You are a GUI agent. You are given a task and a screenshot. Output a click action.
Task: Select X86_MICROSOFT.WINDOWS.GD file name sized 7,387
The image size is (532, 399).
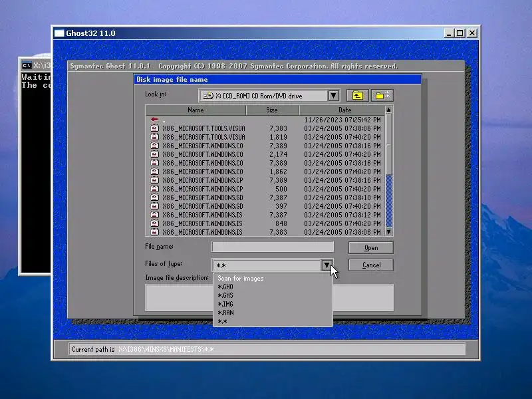(x=203, y=198)
